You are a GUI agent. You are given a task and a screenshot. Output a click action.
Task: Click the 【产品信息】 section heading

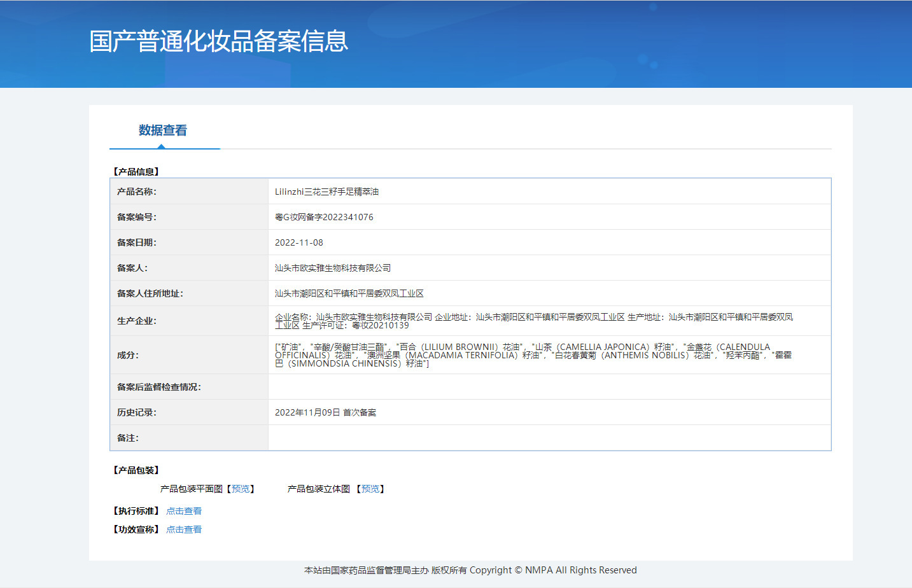pos(136,172)
